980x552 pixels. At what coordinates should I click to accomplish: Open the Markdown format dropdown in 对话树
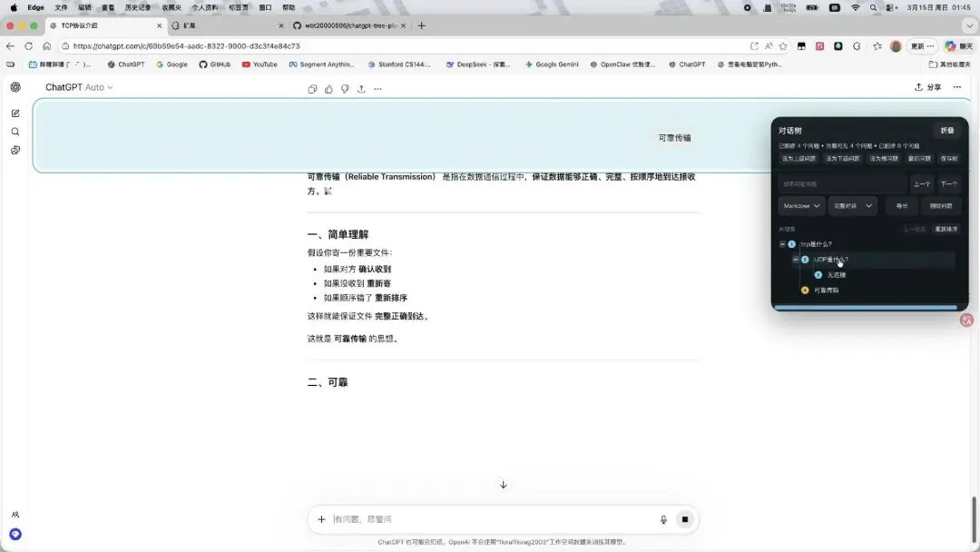pyautogui.click(x=800, y=205)
